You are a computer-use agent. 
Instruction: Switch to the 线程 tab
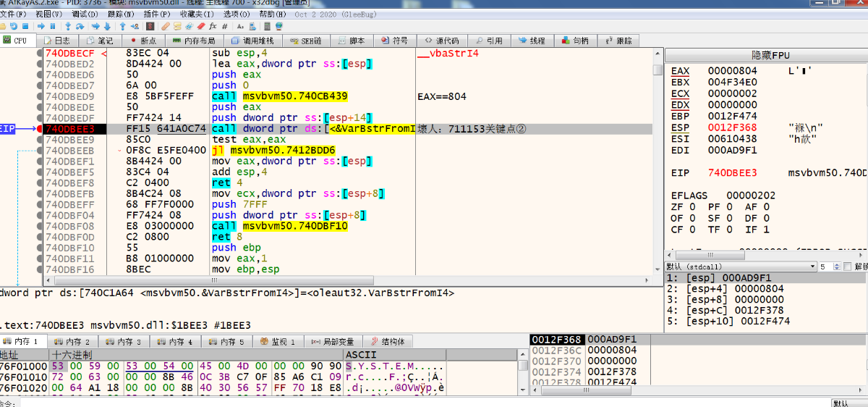pyautogui.click(x=532, y=41)
